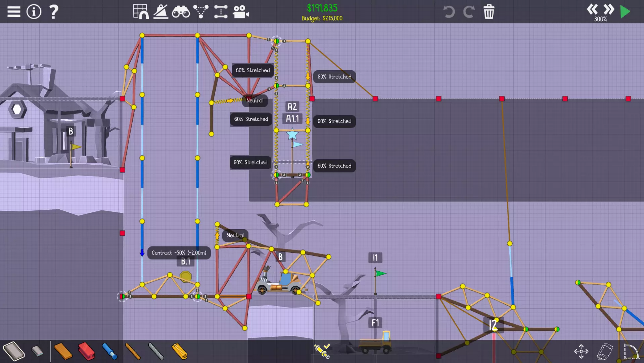The width and height of the screenshot is (644, 363).
Task: Toggle the hydraulic controller icon with checkmark
Action: point(322,351)
